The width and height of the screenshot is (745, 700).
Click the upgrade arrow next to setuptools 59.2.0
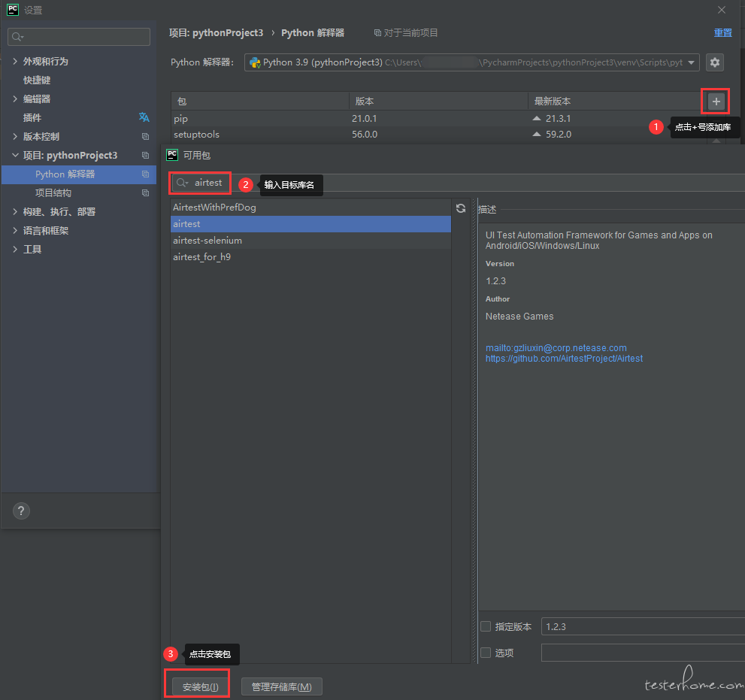click(537, 135)
